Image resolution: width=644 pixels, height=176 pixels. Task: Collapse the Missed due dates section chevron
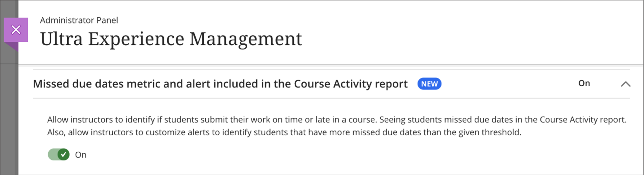click(x=626, y=84)
